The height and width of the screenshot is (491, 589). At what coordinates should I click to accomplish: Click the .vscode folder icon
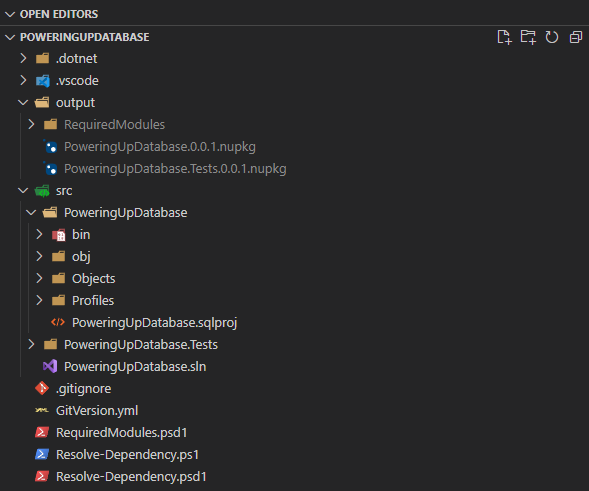(42, 81)
